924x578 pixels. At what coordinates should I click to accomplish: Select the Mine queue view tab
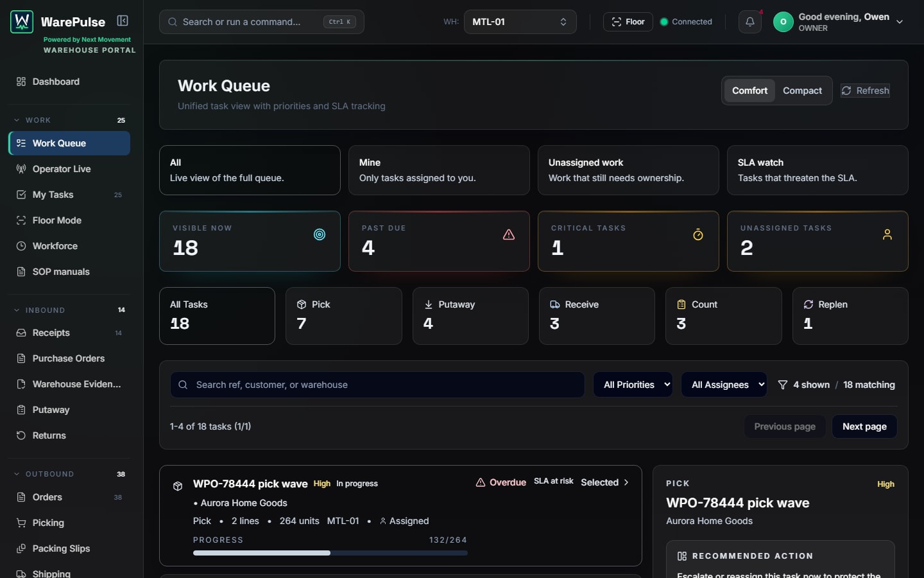tap(439, 170)
